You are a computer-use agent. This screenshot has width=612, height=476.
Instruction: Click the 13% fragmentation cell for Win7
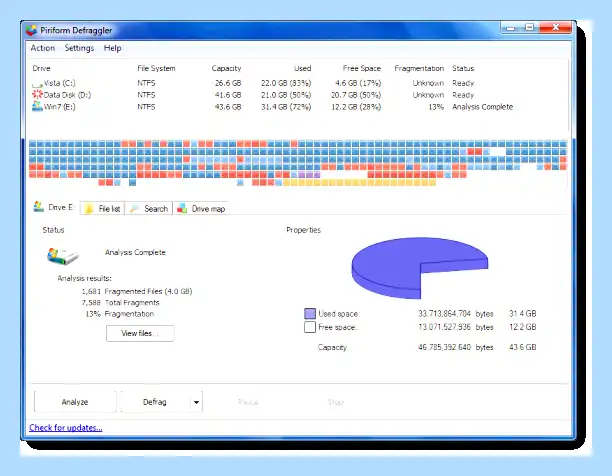(436, 107)
